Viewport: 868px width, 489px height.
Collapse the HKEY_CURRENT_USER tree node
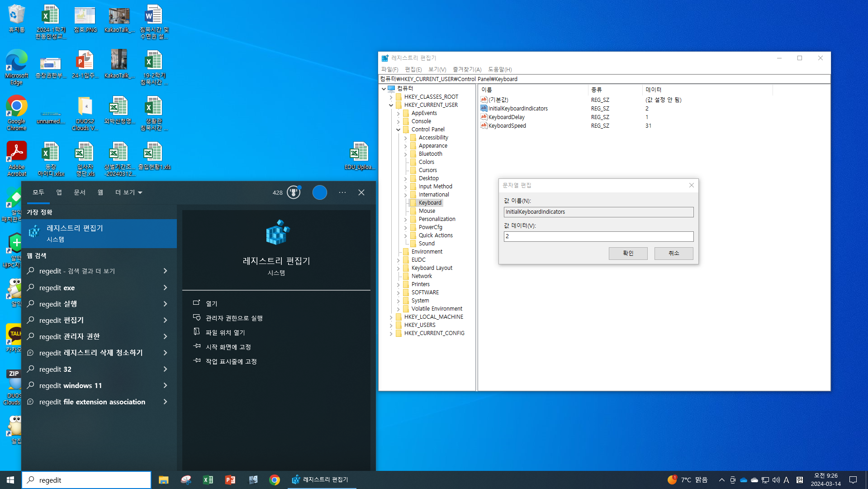click(x=391, y=105)
